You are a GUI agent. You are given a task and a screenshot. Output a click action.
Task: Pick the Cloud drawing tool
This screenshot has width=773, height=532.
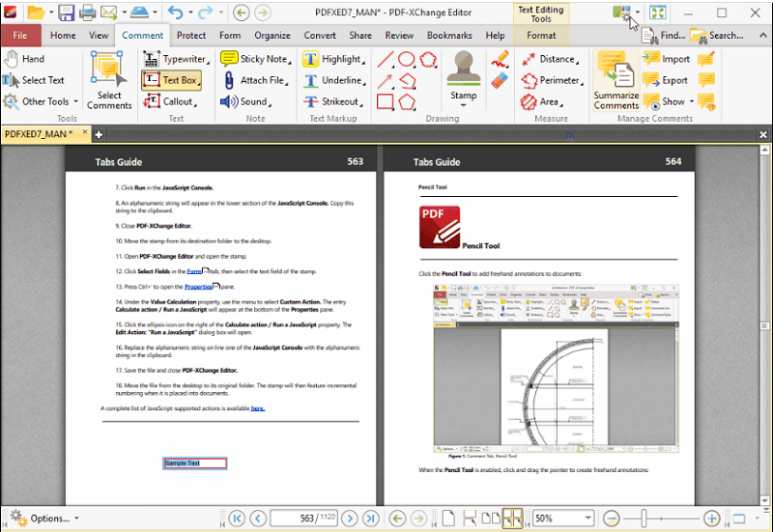pos(428,60)
